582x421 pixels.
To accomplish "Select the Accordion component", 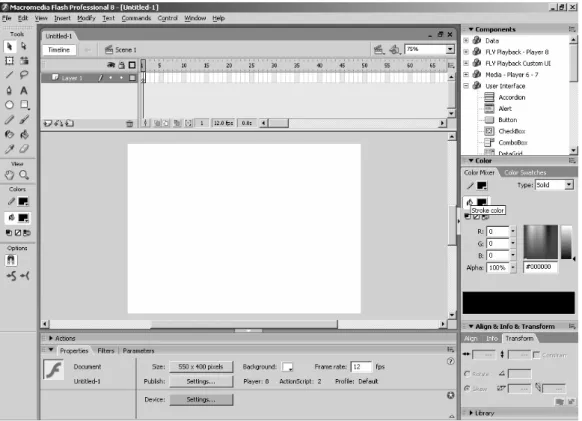I will coord(511,97).
